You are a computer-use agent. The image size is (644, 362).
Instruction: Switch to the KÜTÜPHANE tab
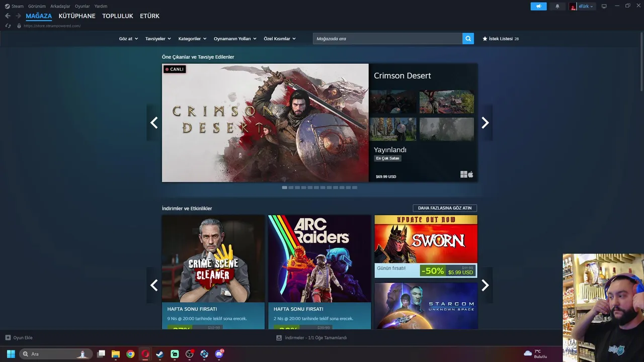77,16
